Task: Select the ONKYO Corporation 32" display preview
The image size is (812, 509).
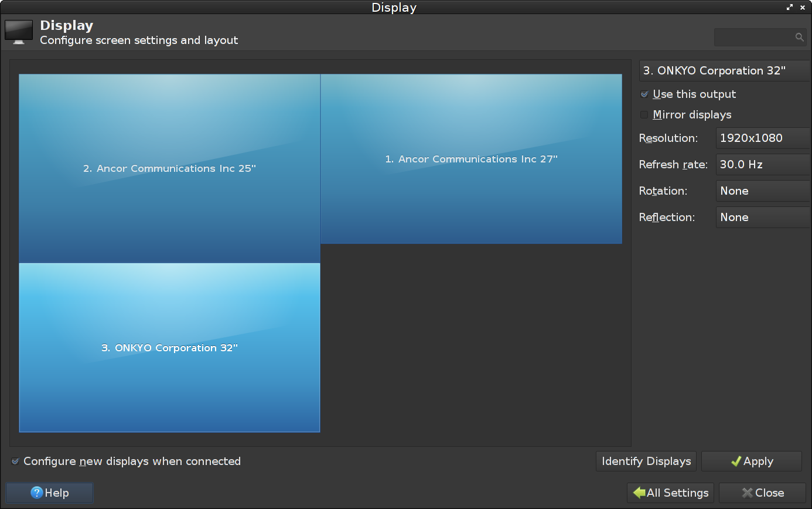Action: pos(169,348)
